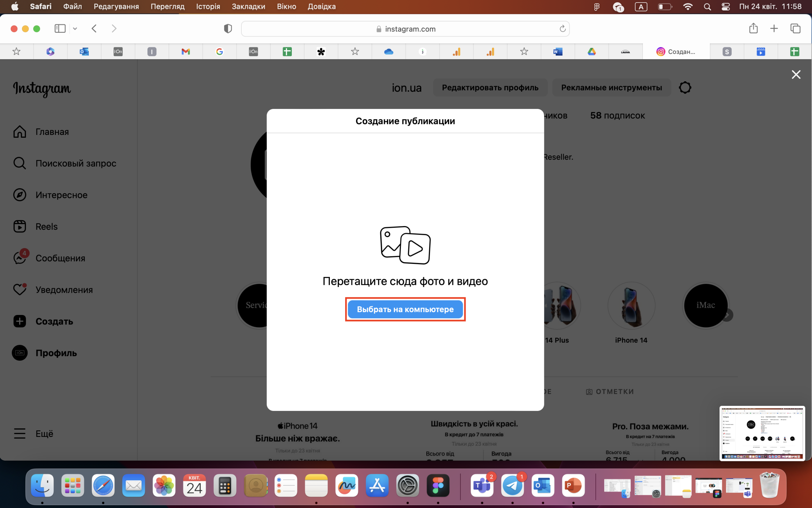The width and height of the screenshot is (812, 508).
Task: Switch to the Outlook browser tab
Action: tap(84, 51)
